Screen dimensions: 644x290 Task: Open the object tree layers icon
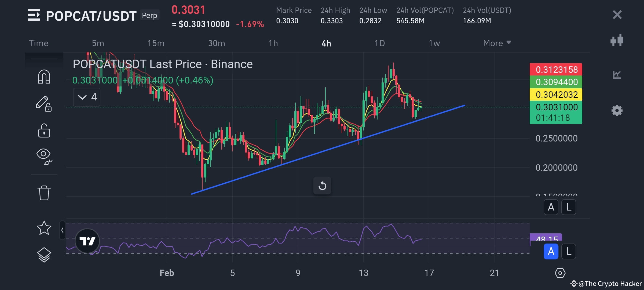pyautogui.click(x=44, y=255)
